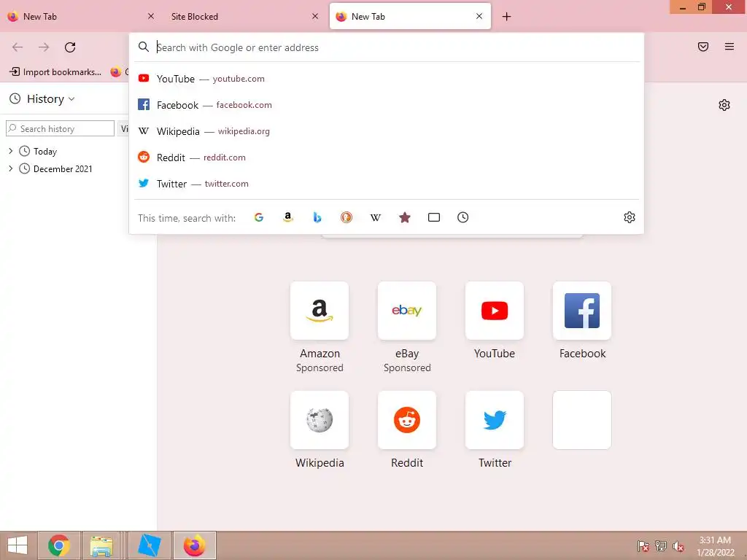Open the Pocket save icon
This screenshot has width=747, height=560.
click(703, 47)
